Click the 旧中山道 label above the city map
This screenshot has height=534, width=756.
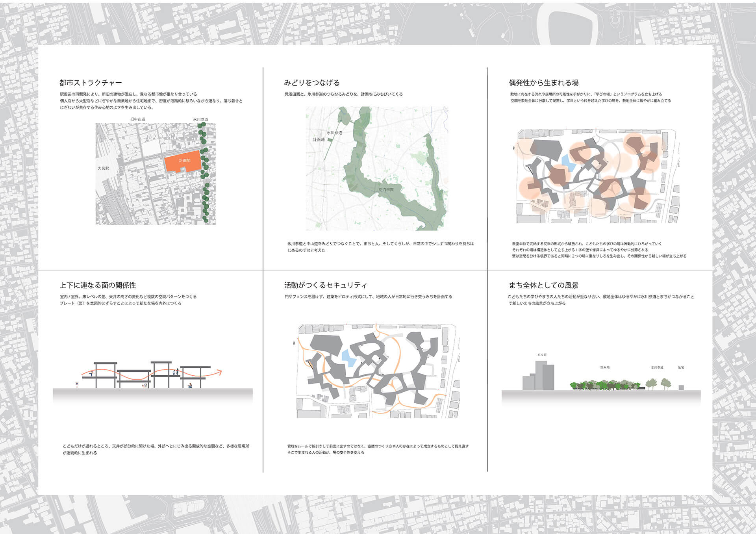(138, 119)
